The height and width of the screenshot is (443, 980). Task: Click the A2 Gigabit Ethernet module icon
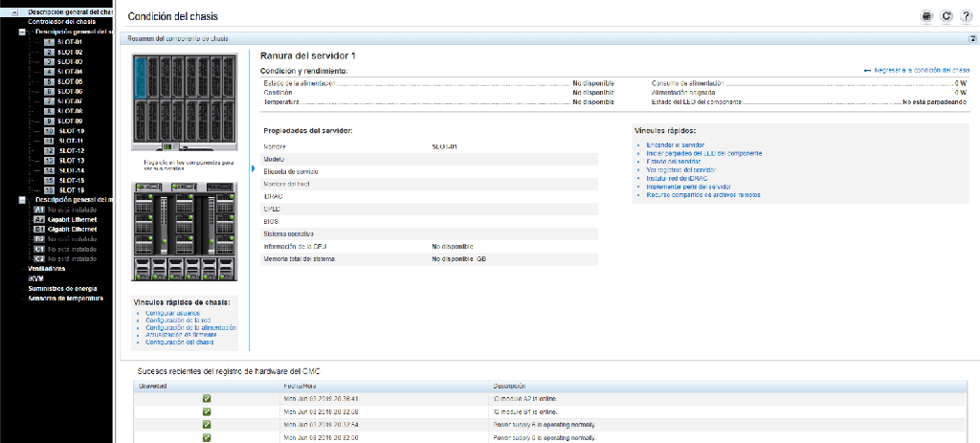(39, 219)
